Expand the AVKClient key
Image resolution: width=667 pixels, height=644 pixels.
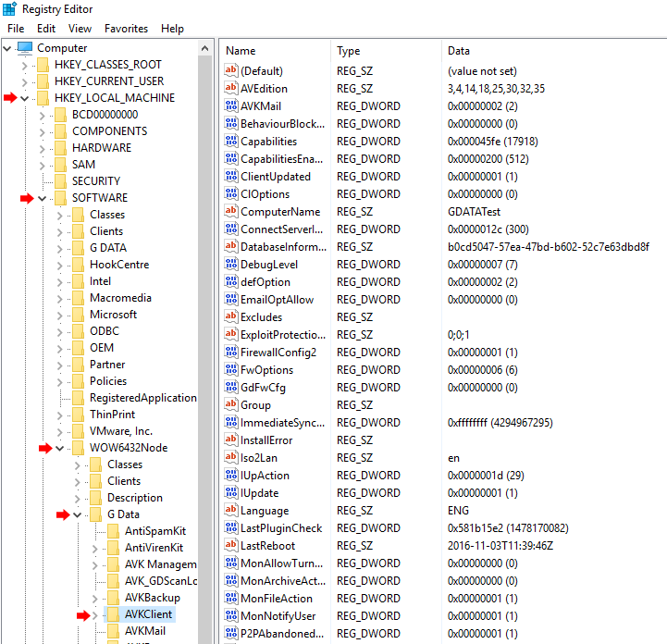pos(95,615)
